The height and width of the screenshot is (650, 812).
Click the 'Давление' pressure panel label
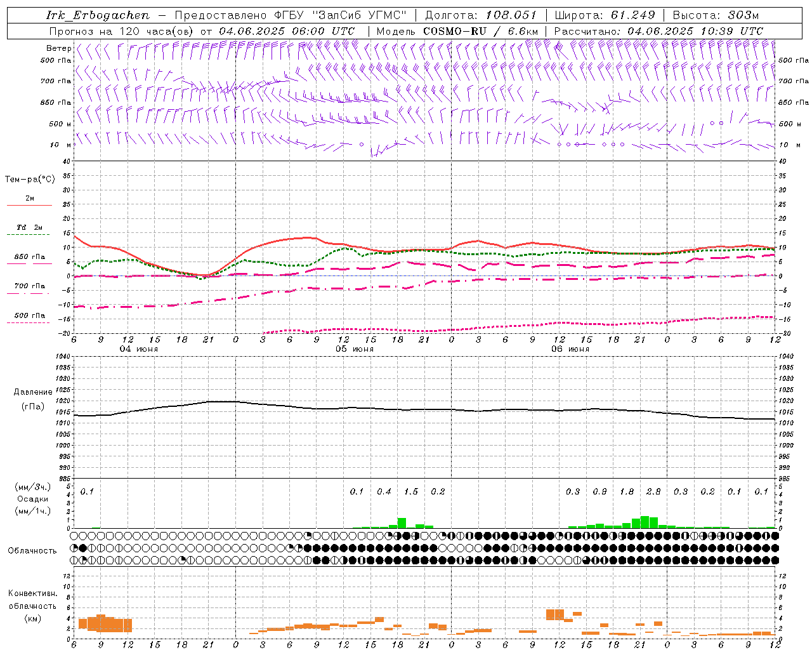pyautogui.click(x=33, y=392)
